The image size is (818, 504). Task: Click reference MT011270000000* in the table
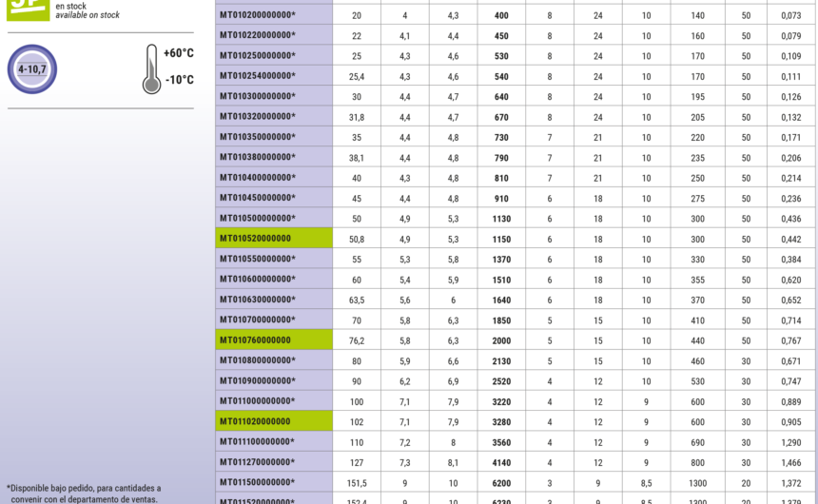[x=258, y=462]
